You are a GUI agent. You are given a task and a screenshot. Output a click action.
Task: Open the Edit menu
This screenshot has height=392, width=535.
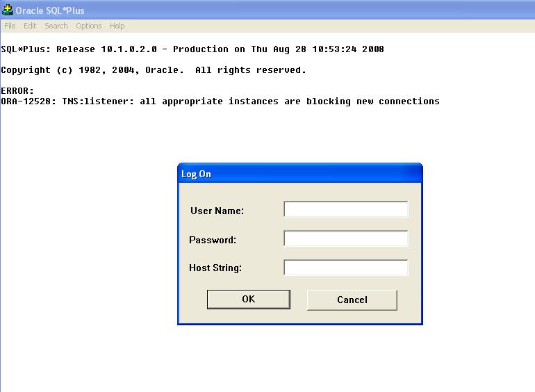pos(30,26)
